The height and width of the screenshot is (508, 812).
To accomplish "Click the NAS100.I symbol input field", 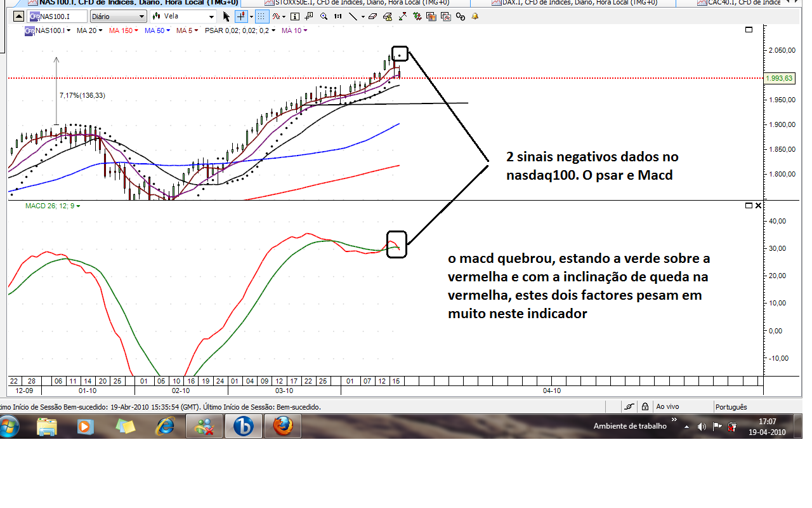I will pyautogui.click(x=57, y=17).
